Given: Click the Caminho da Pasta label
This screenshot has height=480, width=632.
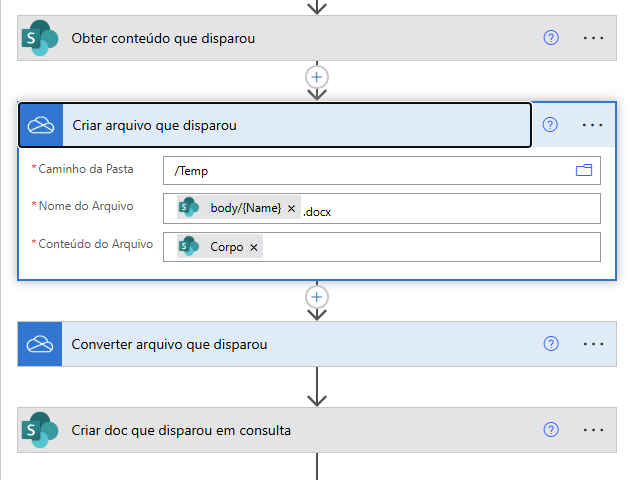Looking at the screenshot, I should 85,169.
